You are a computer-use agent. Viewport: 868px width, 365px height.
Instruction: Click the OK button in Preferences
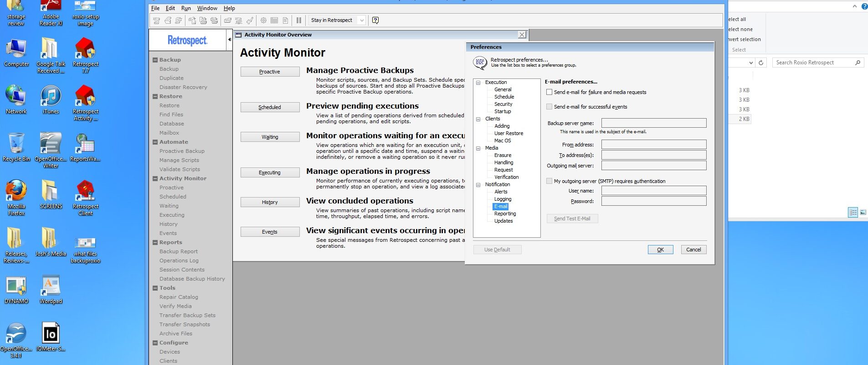pyautogui.click(x=660, y=250)
